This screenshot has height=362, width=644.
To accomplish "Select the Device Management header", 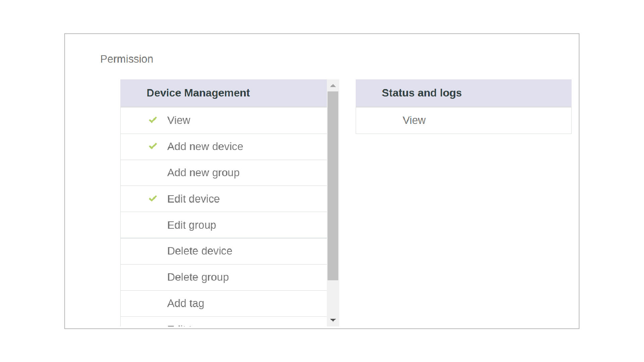I will [x=198, y=93].
